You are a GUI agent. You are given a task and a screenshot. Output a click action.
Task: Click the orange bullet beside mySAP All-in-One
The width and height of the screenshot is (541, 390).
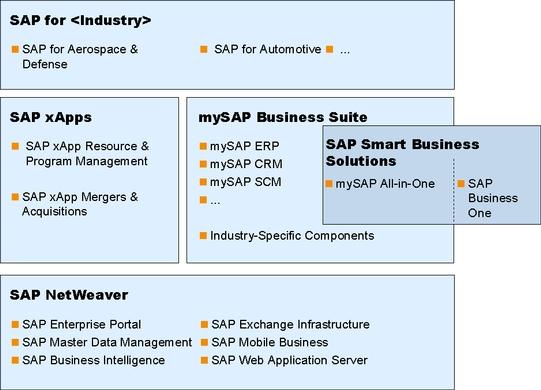(x=329, y=183)
